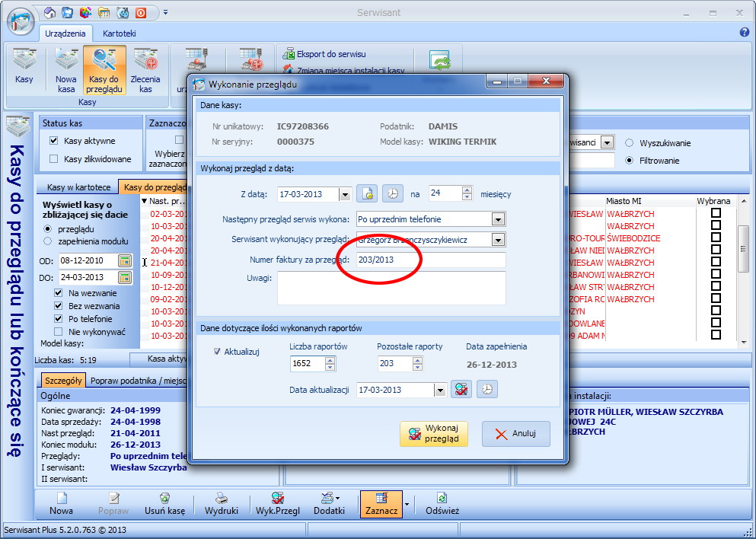Screen dimensions: 756x539
Task: Open Zlecenia kas ribbon button
Action: click(x=145, y=69)
